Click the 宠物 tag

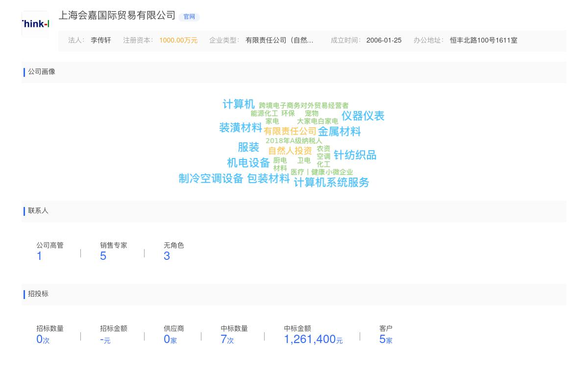(312, 114)
